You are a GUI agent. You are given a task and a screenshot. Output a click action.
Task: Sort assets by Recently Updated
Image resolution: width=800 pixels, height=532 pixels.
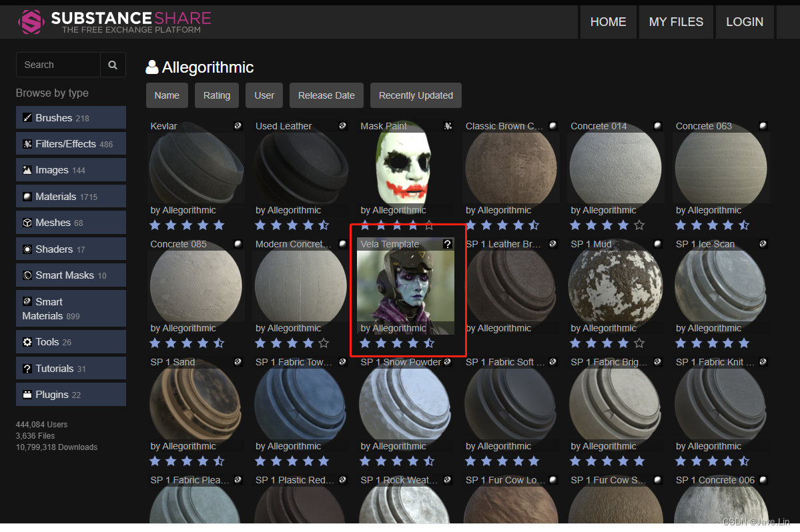click(x=416, y=95)
